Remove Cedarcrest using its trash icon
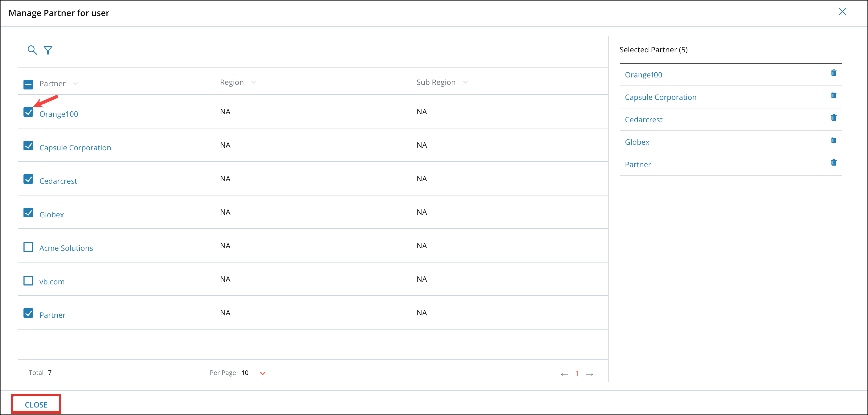The image size is (868, 415). [833, 118]
